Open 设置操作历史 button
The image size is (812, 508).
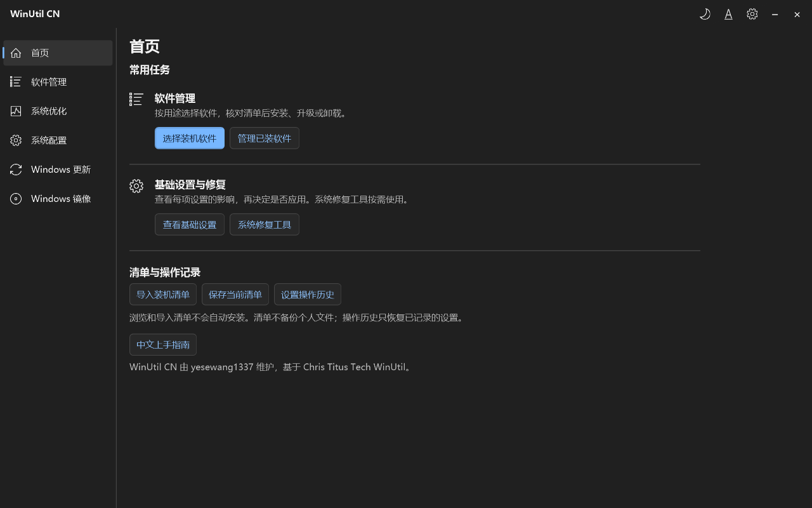point(308,295)
